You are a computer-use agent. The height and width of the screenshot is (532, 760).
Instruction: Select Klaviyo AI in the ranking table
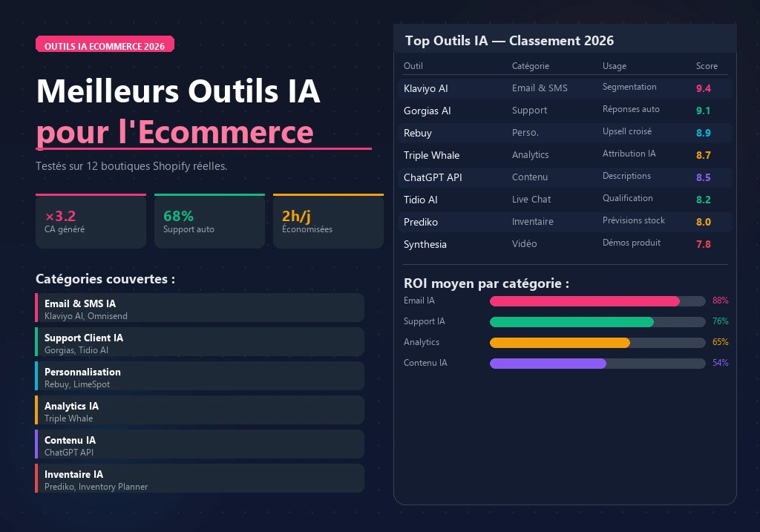click(x=425, y=88)
